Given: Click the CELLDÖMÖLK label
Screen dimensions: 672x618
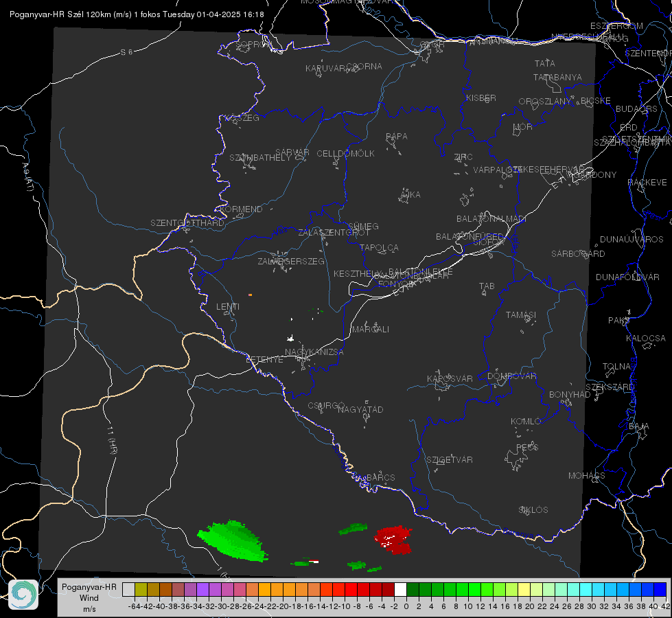Looking at the screenshot, I should click(x=345, y=154).
